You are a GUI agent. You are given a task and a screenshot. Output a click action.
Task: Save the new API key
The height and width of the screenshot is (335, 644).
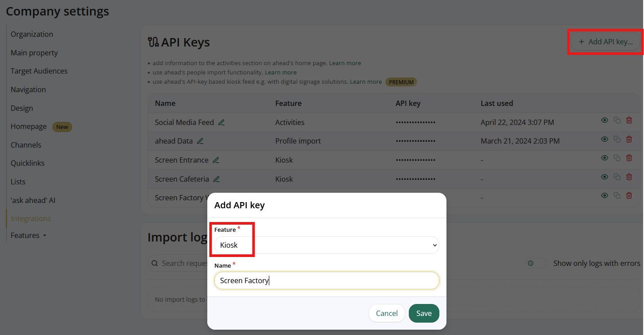click(x=423, y=313)
